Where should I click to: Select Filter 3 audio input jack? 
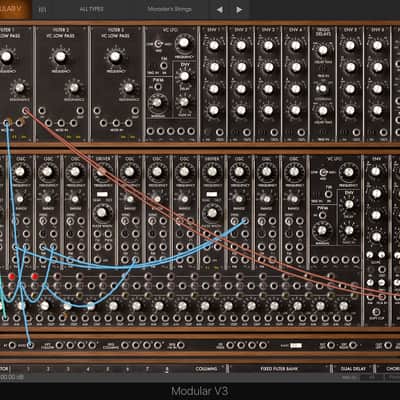[97, 111]
